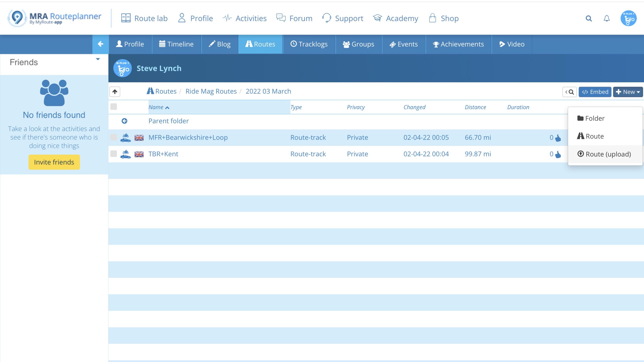The height and width of the screenshot is (362, 644).
Task: Check notifications via the bell icon
Action: tap(607, 18)
